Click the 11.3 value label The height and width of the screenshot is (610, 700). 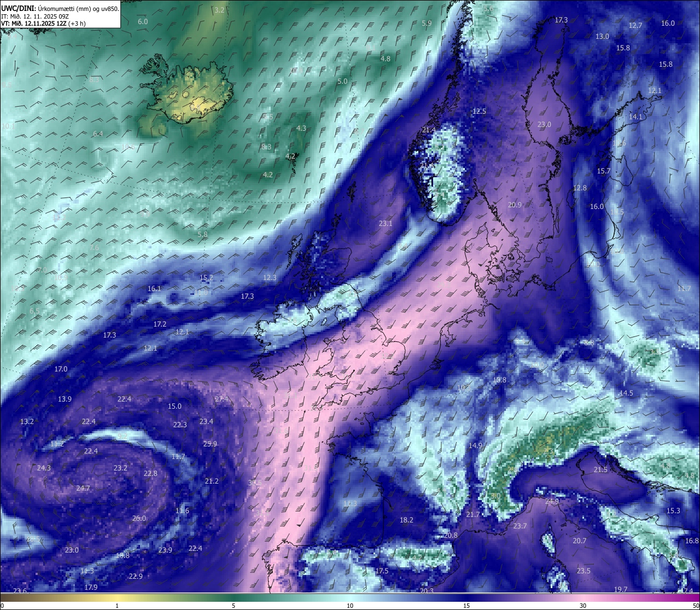87,571
